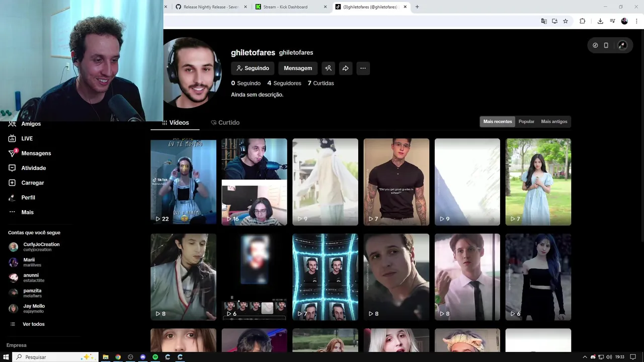This screenshot has height=362, width=644.
Task: Click the Empresa footer link
Action: point(17,345)
